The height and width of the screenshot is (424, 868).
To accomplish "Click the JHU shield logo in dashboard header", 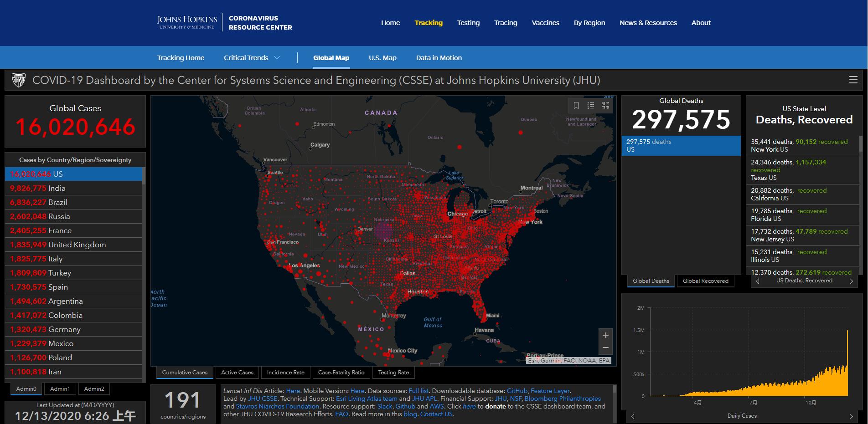I will pos(19,80).
